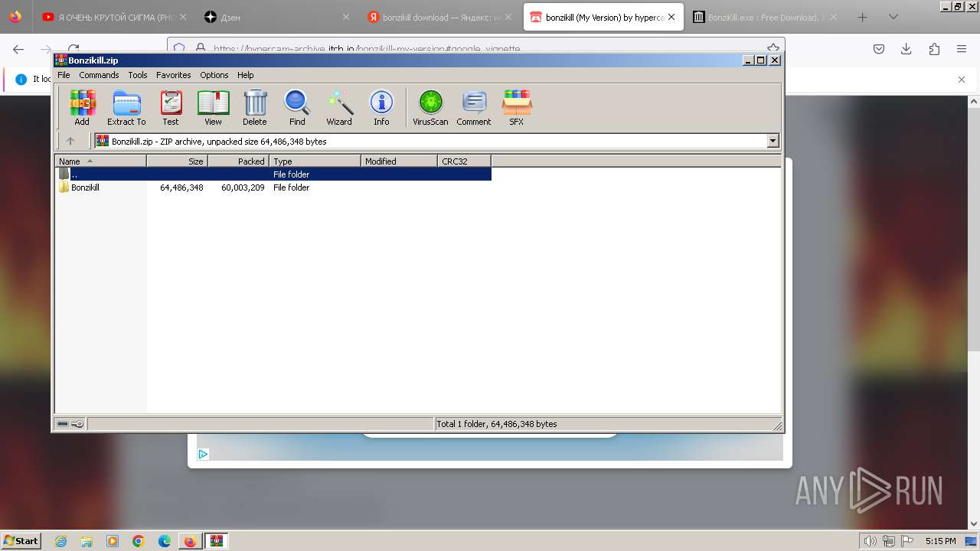
Task: Click the Test archive toolbar icon
Action: pos(171,107)
